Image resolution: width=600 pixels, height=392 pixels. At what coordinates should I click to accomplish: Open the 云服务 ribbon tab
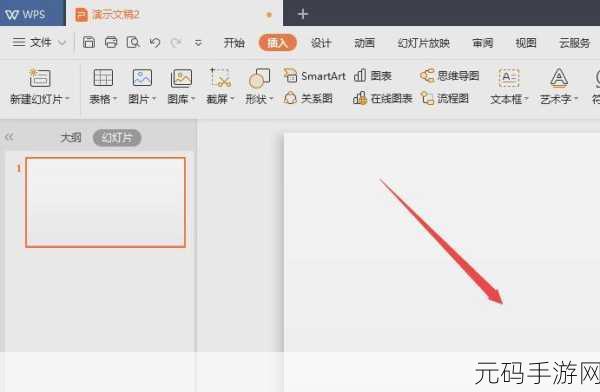click(x=574, y=43)
